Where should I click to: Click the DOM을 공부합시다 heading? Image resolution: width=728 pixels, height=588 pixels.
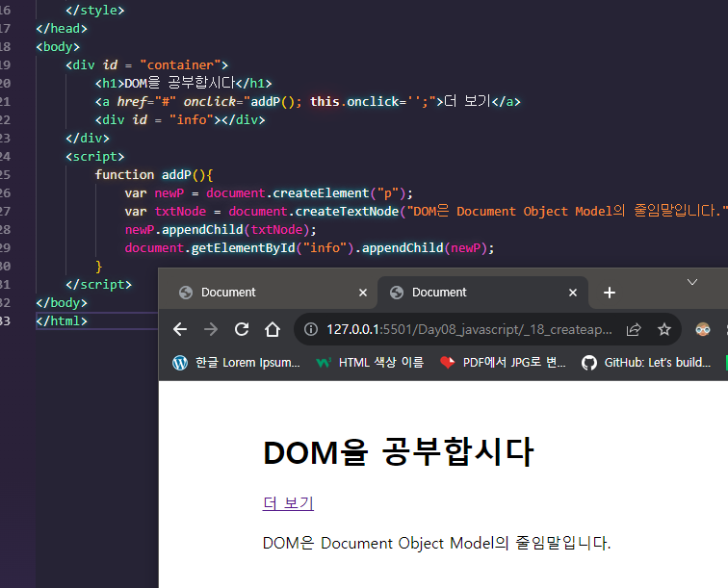pyautogui.click(x=399, y=452)
